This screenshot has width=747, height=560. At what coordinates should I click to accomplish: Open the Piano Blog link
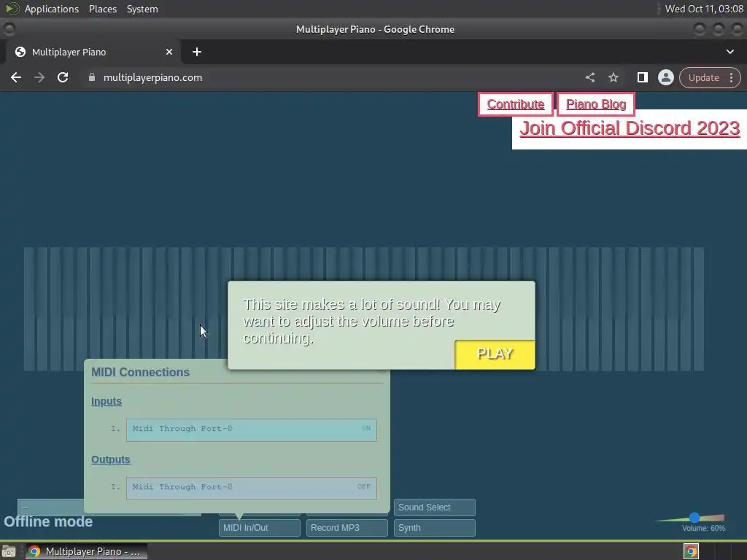(595, 104)
